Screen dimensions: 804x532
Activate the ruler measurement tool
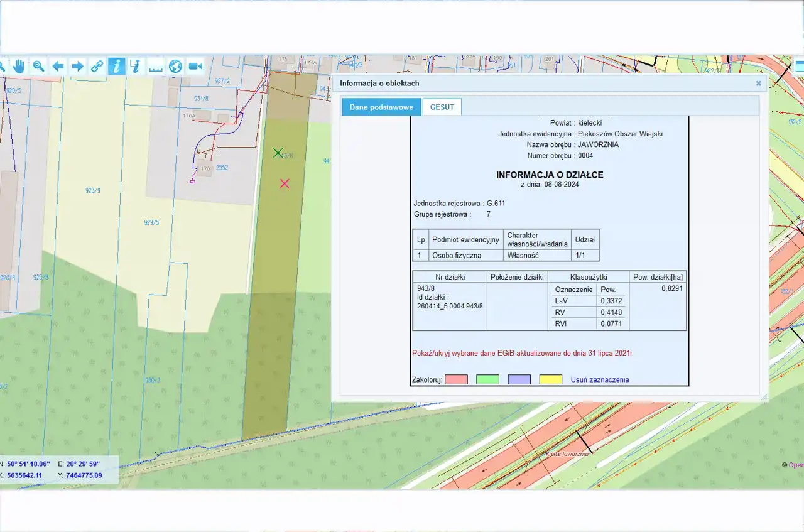coord(156,66)
